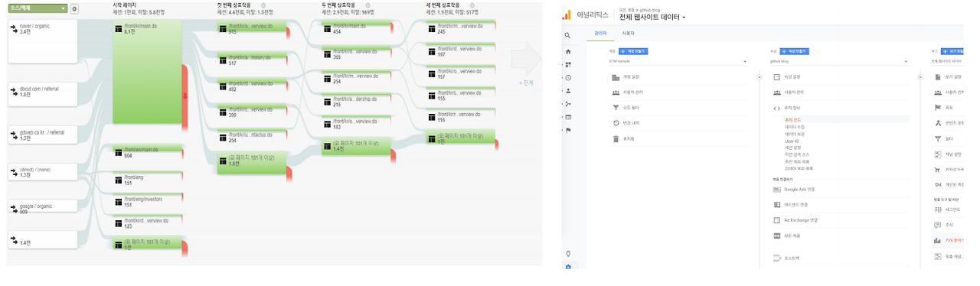980x286 pixels.
Task: Switch to the 관리자 tab
Action: 600,34
